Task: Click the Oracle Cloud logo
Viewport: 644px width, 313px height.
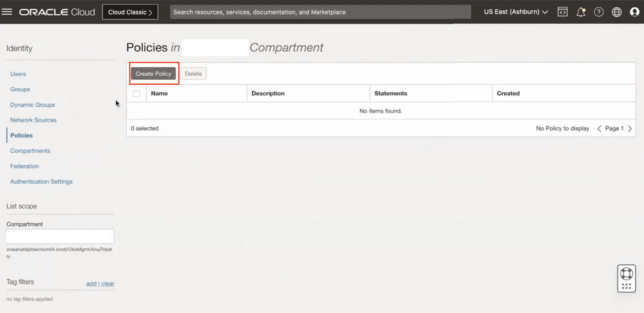Action: point(57,12)
